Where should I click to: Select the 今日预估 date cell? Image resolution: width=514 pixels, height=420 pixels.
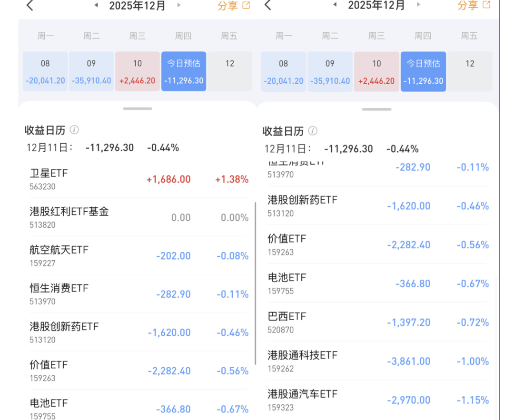point(183,70)
